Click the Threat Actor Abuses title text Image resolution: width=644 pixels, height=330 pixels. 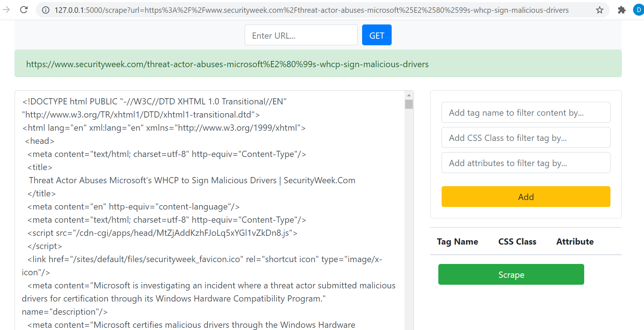192,180
